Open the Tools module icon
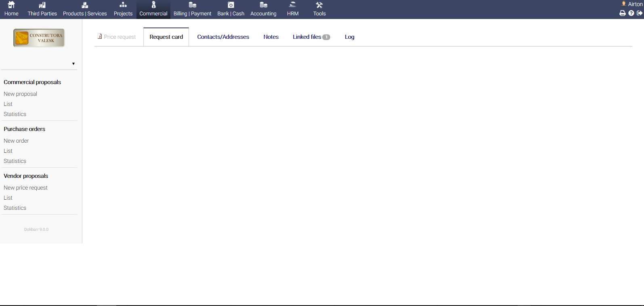Viewport: 644px width, 306px height. pos(319,5)
